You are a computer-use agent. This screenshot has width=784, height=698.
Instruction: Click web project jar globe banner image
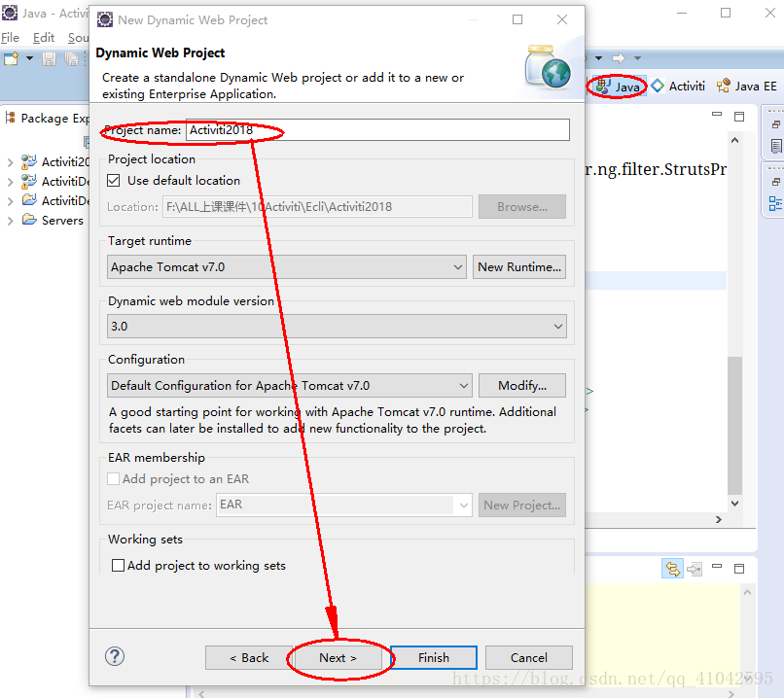(547, 66)
